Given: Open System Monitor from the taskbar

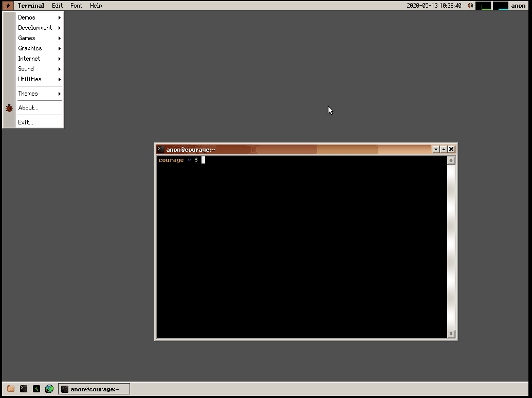Looking at the screenshot, I should 36,389.
